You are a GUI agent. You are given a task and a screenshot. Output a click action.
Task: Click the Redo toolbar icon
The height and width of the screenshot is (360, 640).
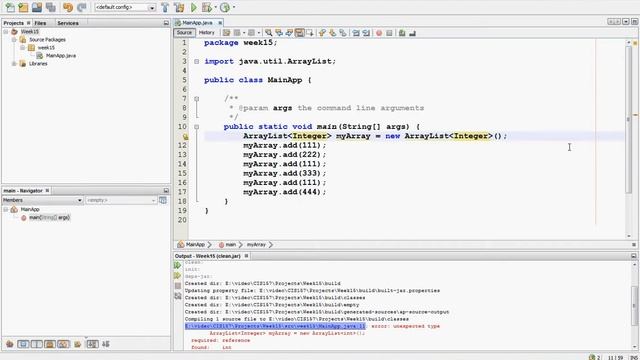pos(82,7)
